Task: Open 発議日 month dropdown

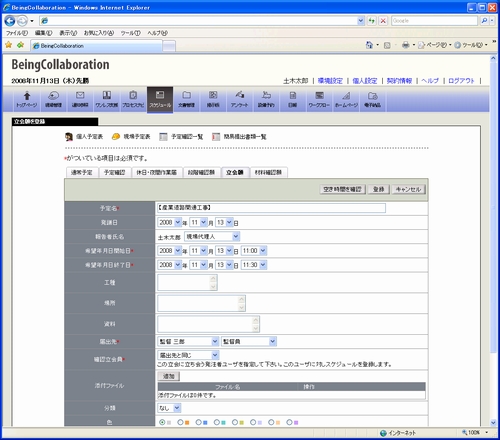Action: click(x=198, y=222)
